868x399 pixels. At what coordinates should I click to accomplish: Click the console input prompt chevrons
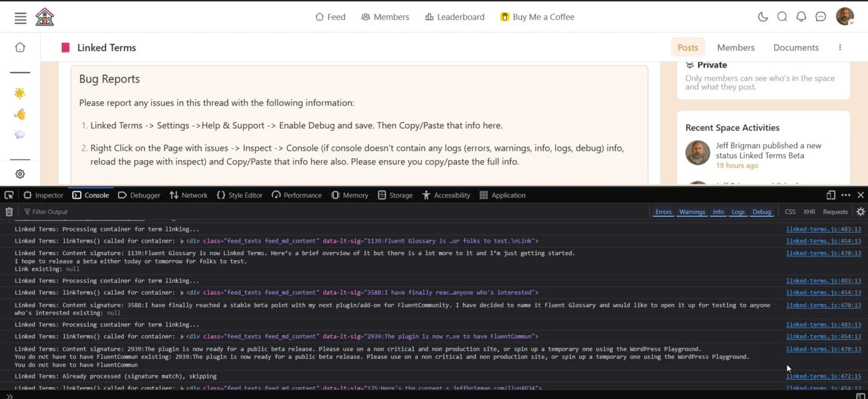pyautogui.click(x=9, y=395)
